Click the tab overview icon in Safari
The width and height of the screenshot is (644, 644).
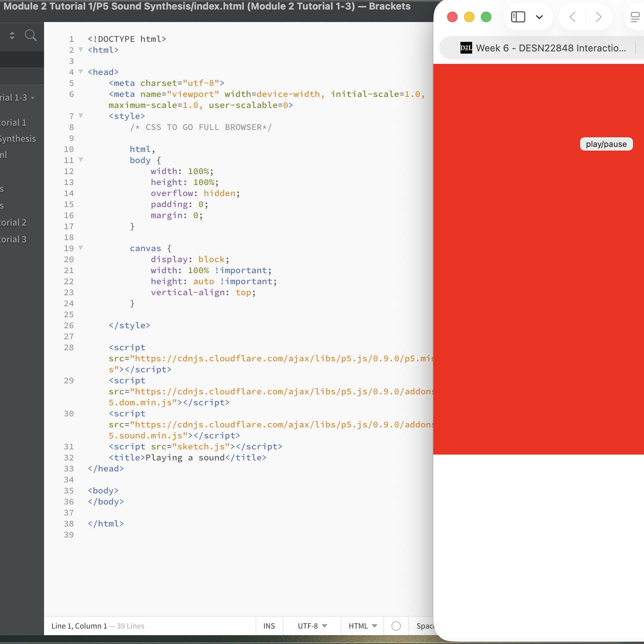tap(635, 17)
